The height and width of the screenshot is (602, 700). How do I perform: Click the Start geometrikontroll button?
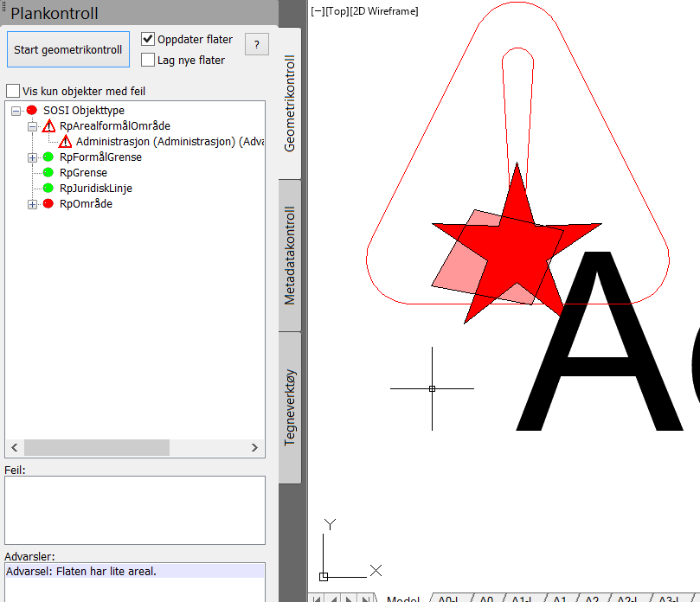[68, 49]
